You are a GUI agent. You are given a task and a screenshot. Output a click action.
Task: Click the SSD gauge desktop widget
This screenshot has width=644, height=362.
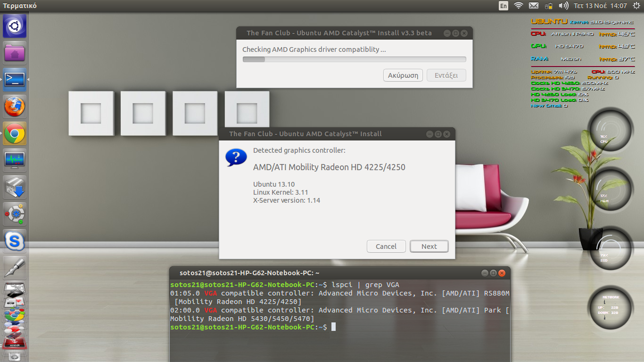pyautogui.click(x=611, y=248)
